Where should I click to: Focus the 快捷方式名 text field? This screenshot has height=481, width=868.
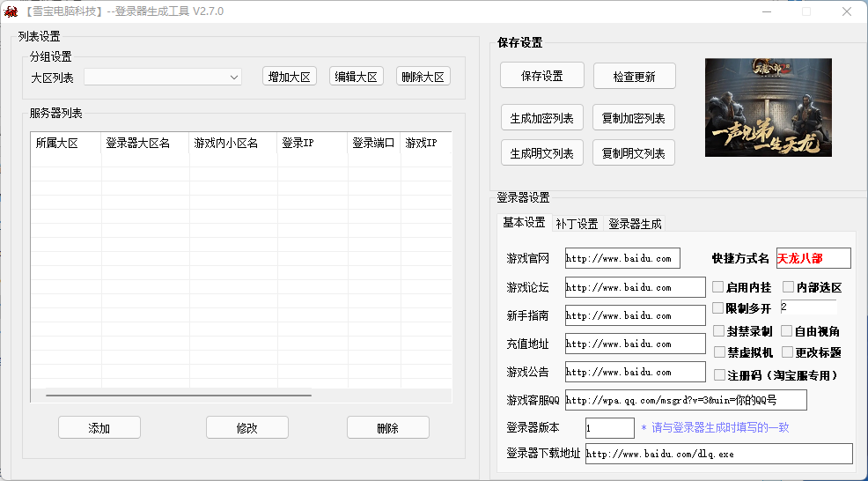pos(813,258)
